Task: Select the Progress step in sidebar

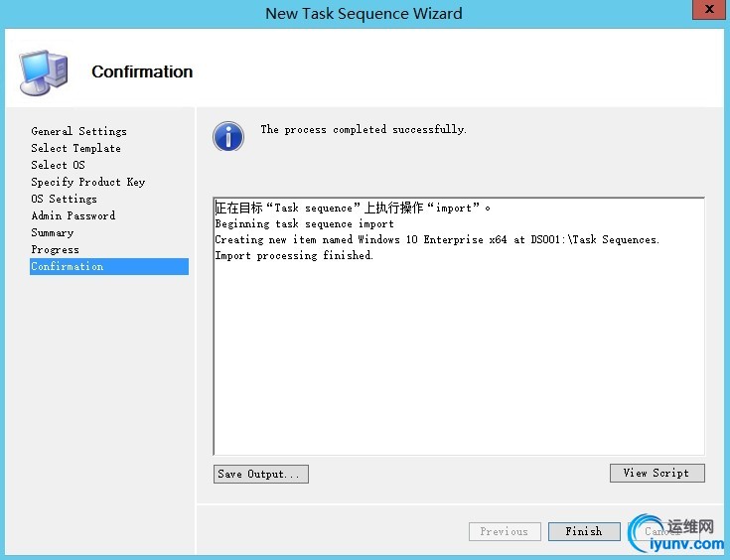Action: pos(55,249)
